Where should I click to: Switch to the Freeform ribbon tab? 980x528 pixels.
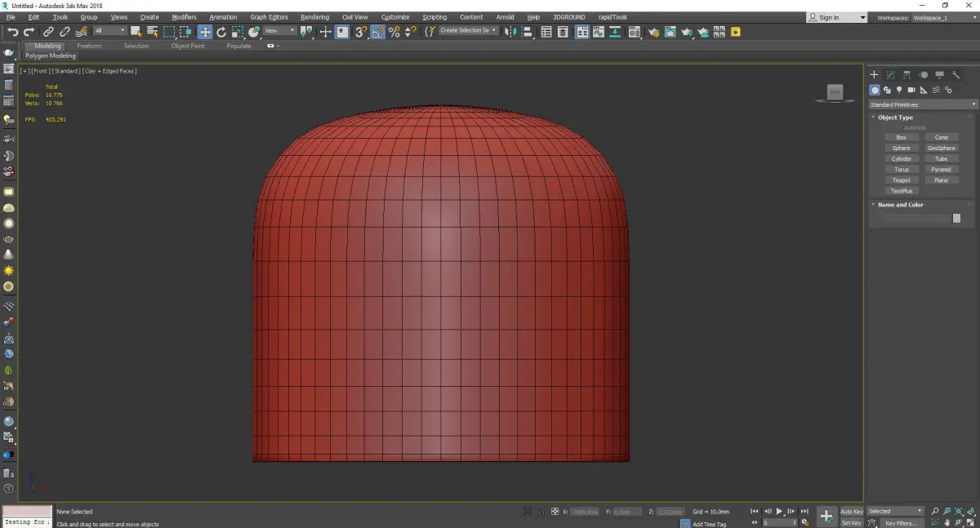(89, 46)
